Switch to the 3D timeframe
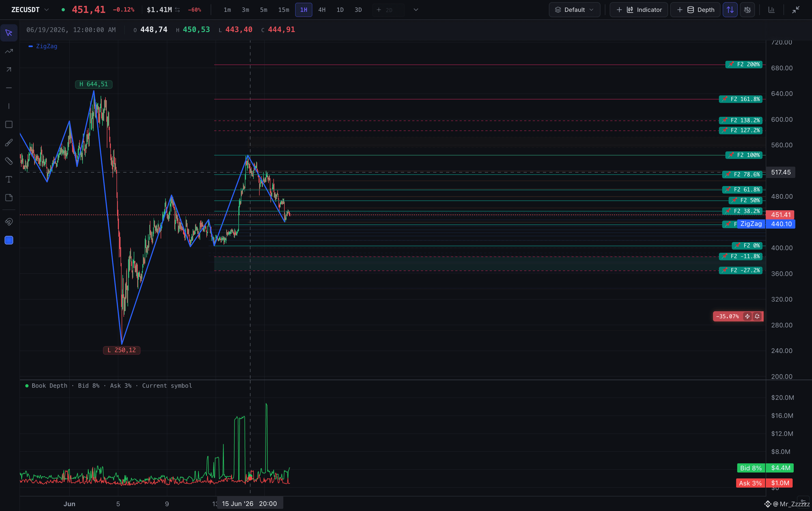The image size is (812, 511). pos(358,10)
